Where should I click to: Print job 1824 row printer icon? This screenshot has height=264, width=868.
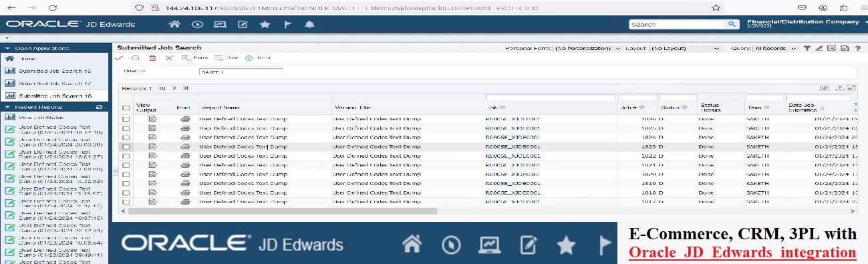[x=185, y=137]
